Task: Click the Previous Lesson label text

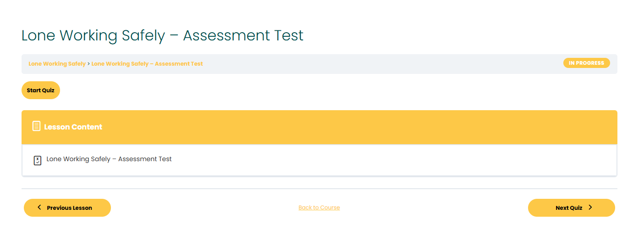Action: click(69, 208)
